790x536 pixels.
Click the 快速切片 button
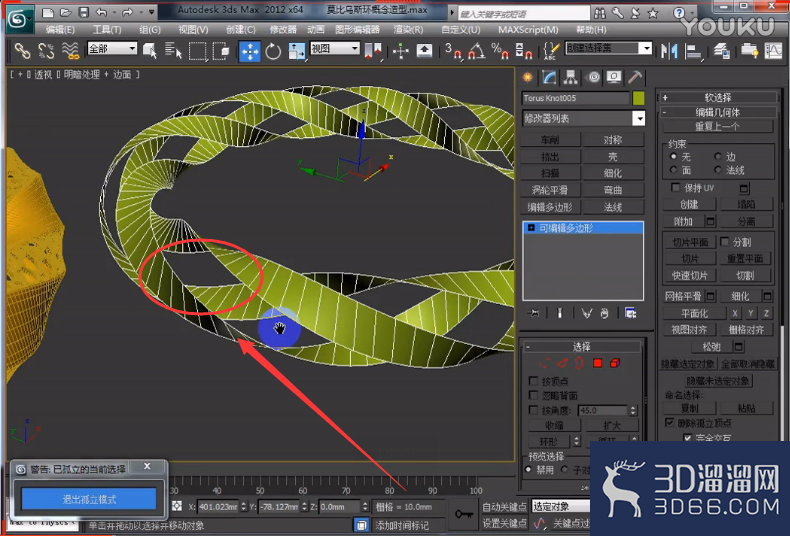689,276
